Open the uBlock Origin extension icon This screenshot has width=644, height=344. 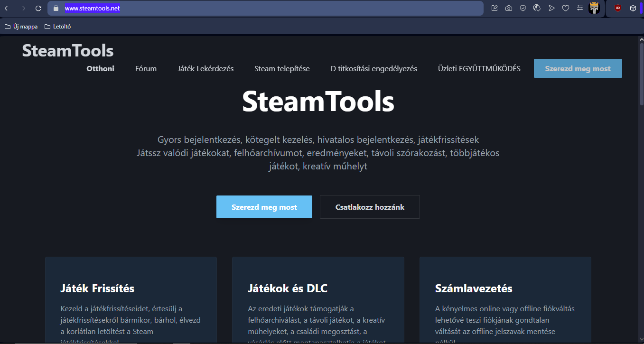(x=618, y=8)
